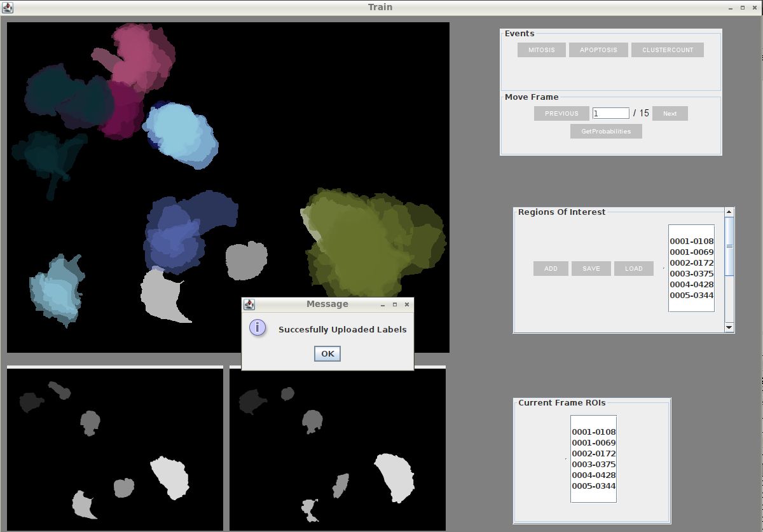The image size is (763, 532).
Task: Click the Java icon in Train title bar
Action: pos(7,7)
